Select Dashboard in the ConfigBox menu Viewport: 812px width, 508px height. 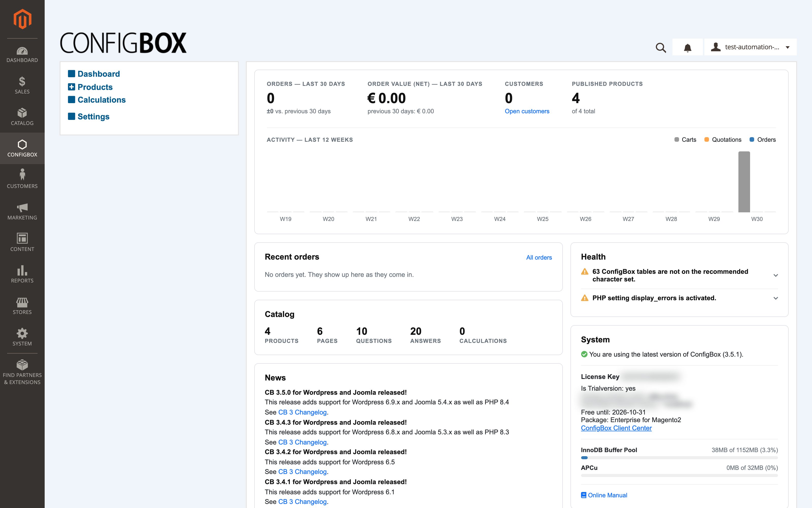tap(99, 74)
